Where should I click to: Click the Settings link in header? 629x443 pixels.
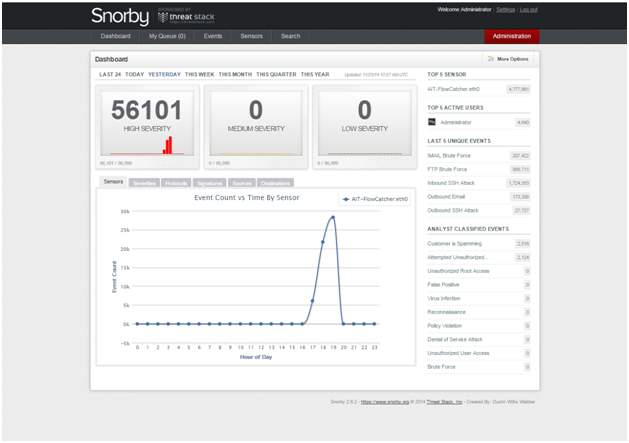[505, 9]
